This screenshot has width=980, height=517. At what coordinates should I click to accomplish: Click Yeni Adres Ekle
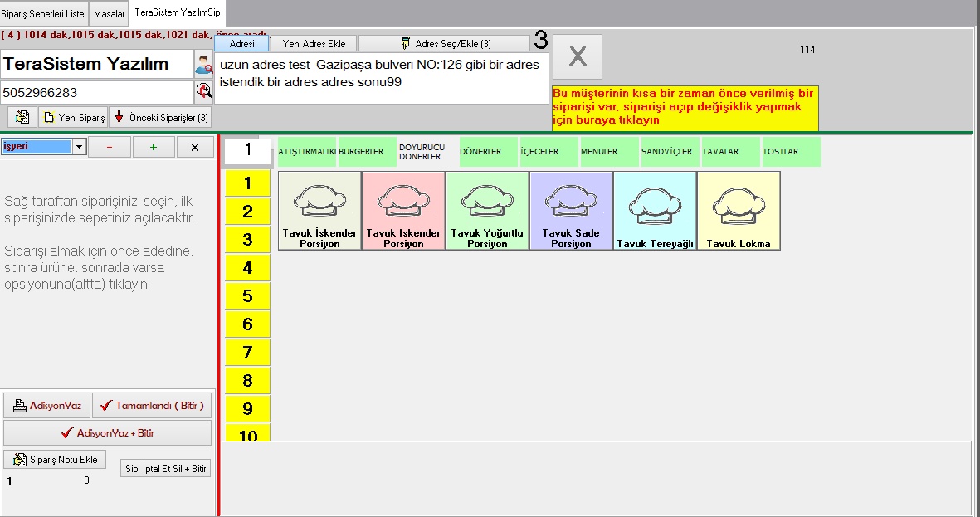tap(314, 43)
